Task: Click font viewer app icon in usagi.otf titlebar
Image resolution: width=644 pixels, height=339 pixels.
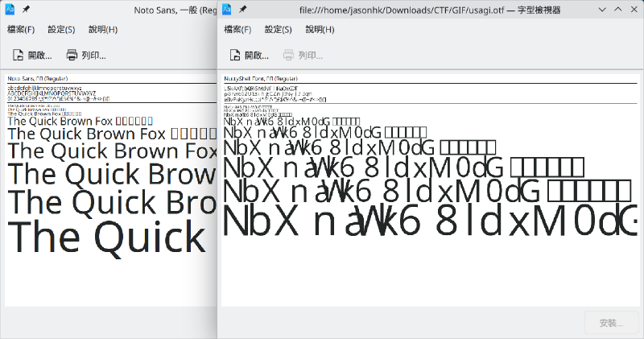Action: (227, 9)
